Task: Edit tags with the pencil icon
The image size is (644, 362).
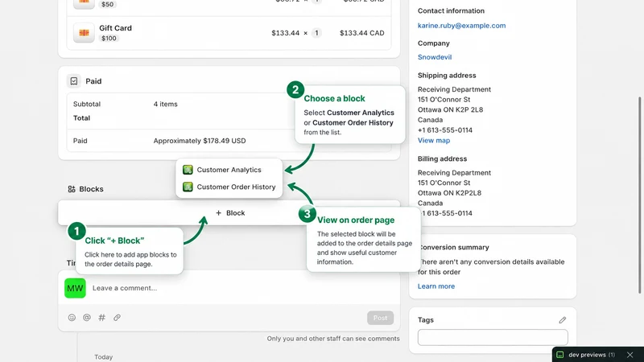Action: [x=562, y=319]
